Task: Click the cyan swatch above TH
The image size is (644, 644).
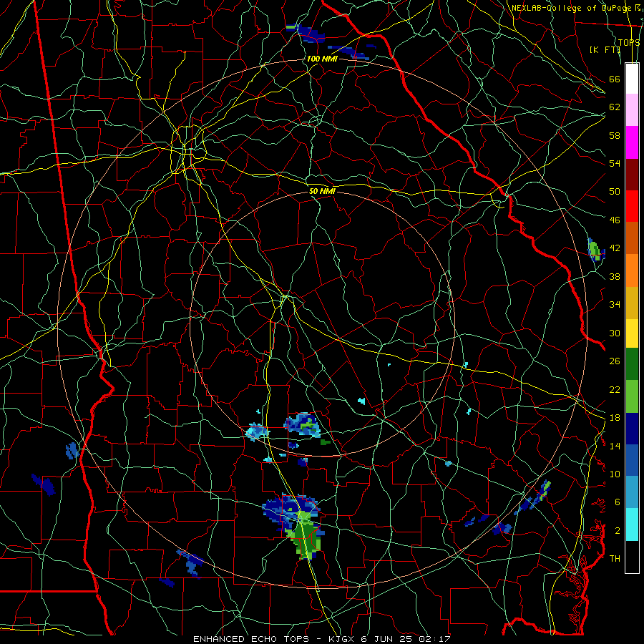Action: point(632,525)
